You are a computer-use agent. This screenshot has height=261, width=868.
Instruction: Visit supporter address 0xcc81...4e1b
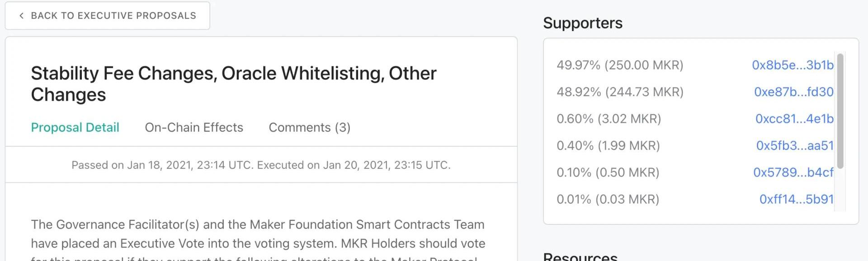pyautogui.click(x=794, y=119)
